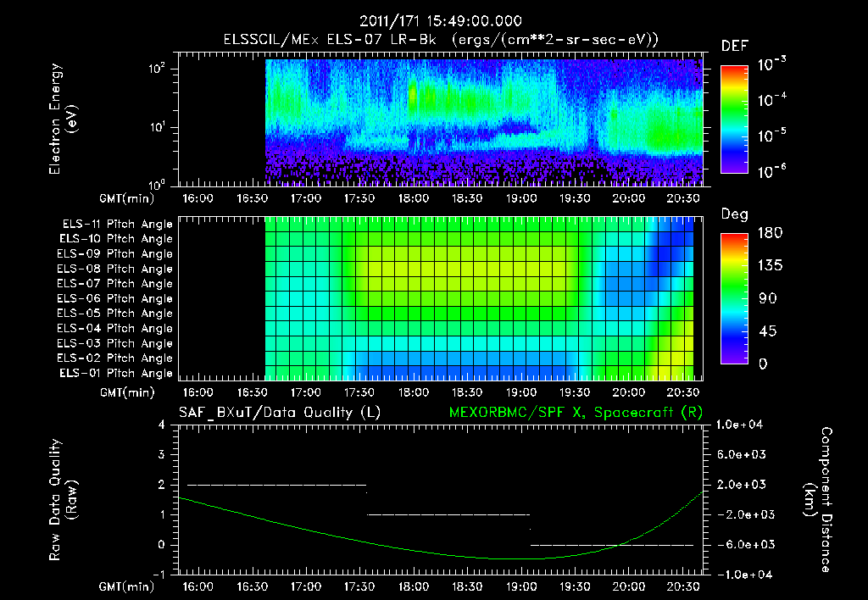Click the 10^0 energy axis tick label
Viewport: 868px width, 600px height.
[157, 184]
